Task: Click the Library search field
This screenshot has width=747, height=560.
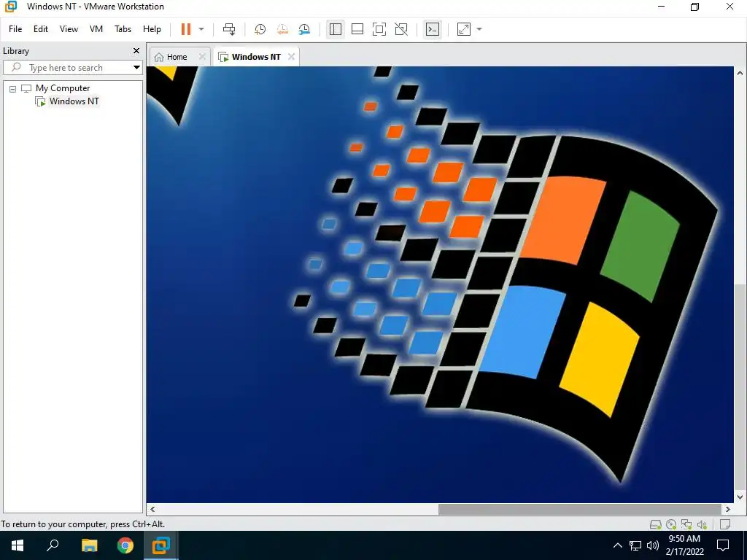Action: [66, 68]
